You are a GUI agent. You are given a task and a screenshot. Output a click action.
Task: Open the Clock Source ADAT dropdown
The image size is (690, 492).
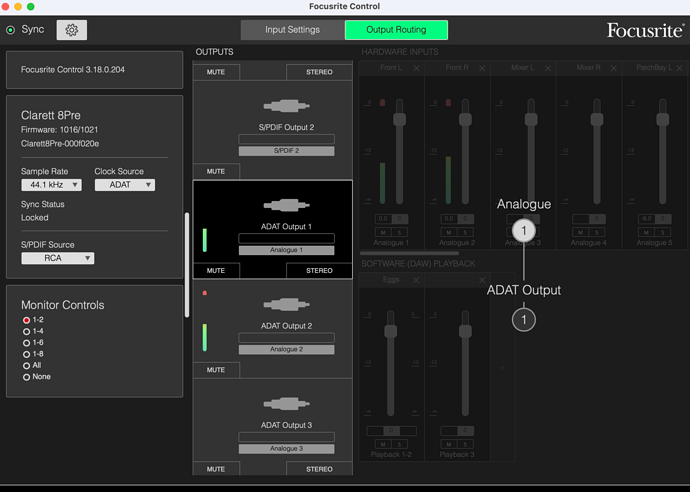pos(125,185)
